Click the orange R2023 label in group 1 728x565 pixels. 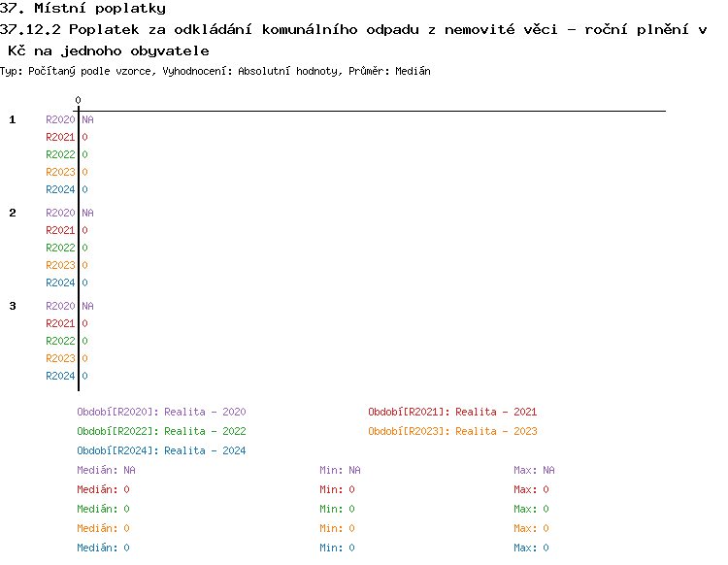(x=60, y=172)
